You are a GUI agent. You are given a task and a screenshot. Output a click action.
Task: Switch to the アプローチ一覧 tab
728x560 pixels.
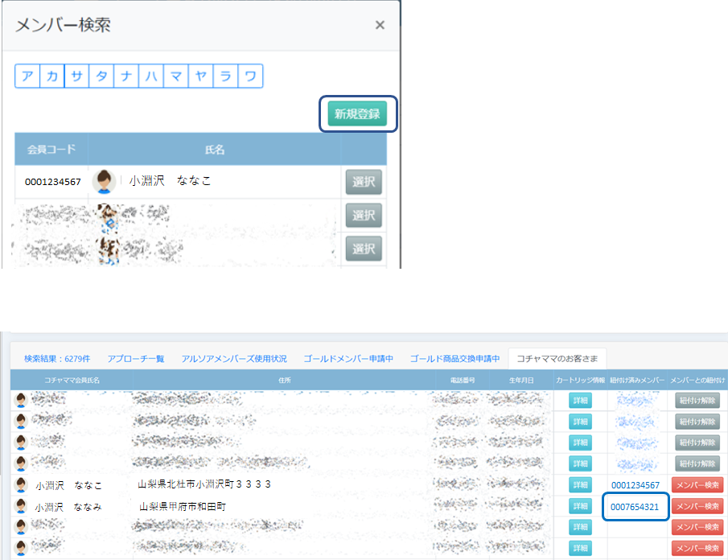135,358
